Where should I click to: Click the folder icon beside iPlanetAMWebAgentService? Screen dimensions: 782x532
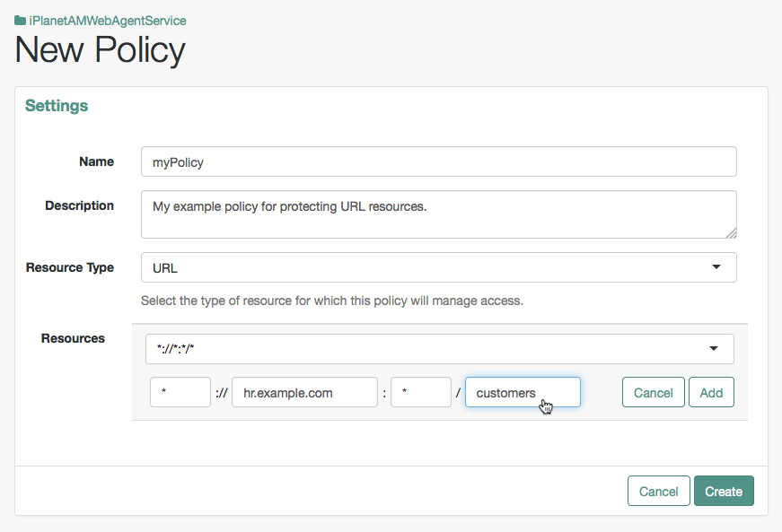(20, 21)
